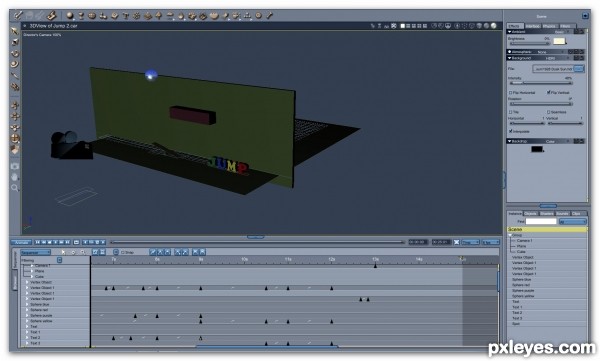The width and height of the screenshot is (600, 361).
Task: Open the dropdown beside the Find field
Action: [572, 222]
